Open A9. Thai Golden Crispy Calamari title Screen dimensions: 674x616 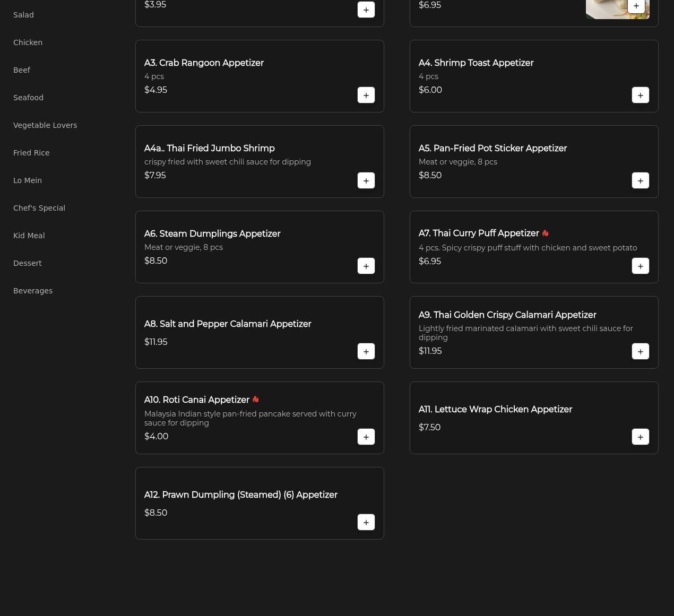tap(507, 315)
